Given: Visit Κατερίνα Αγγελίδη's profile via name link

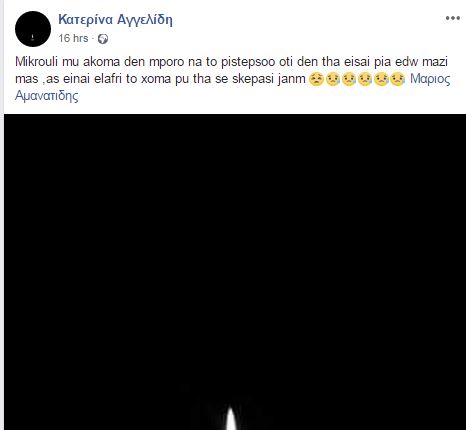Looking at the screenshot, I should click(x=115, y=20).
